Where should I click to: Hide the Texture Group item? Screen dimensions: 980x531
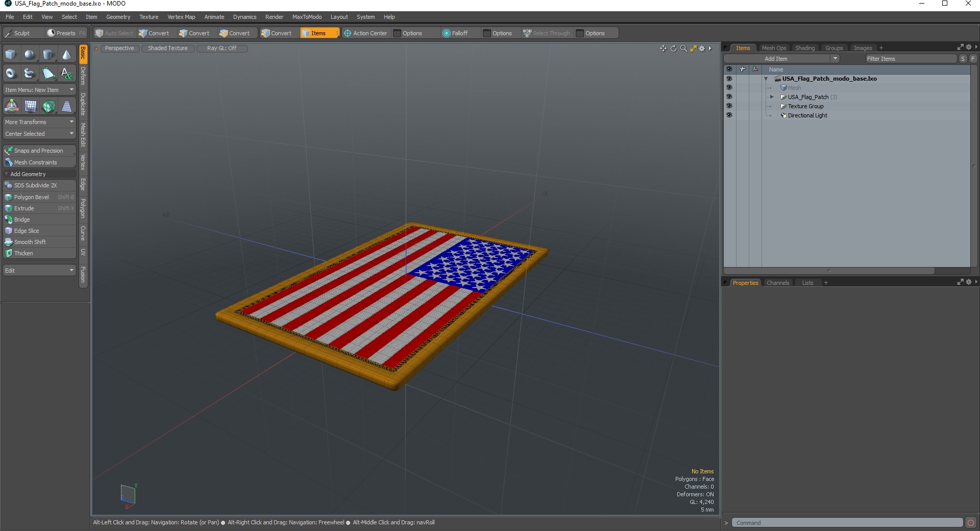(x=729, y=106)
